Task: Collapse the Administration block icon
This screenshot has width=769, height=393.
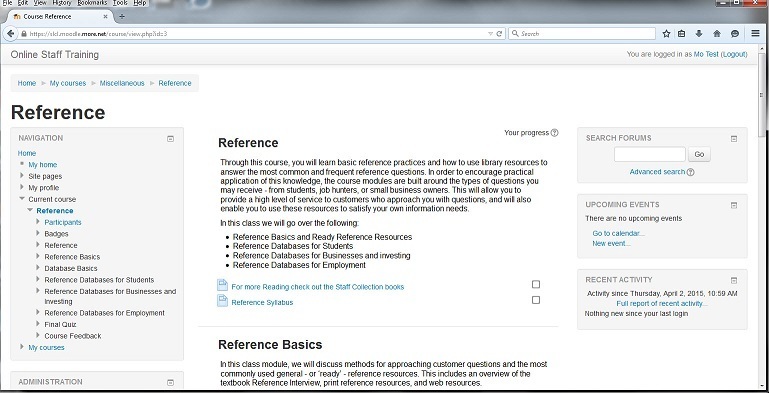Action: click(x=170, y=383)
